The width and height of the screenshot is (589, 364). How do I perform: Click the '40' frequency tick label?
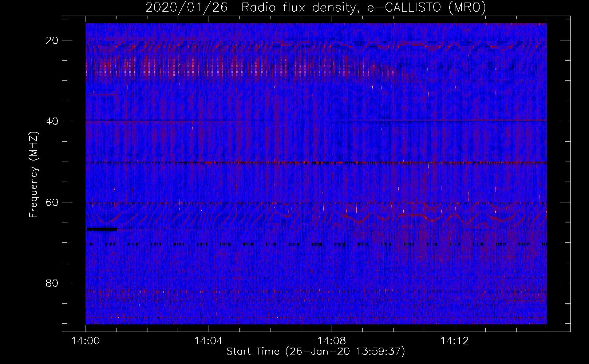pyautogui.click(x=52, y=121)
